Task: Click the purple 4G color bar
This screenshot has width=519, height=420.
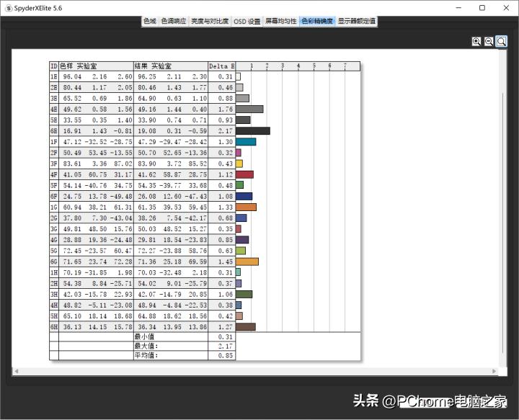Action: 242,240
